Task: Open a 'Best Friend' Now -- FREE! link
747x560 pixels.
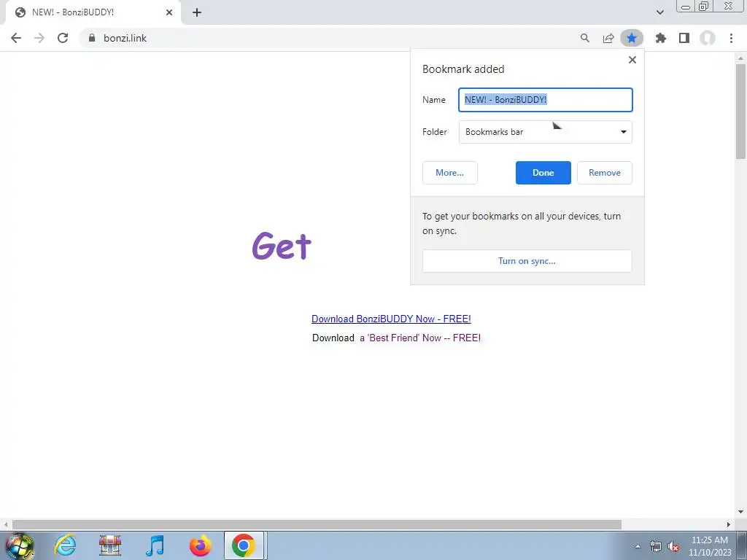Action: (420, 338)
